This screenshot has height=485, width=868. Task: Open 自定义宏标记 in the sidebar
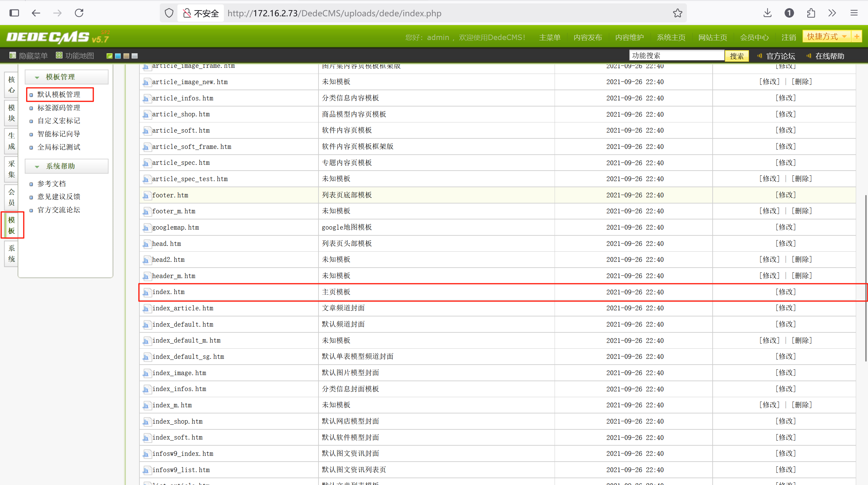[59, 121]
